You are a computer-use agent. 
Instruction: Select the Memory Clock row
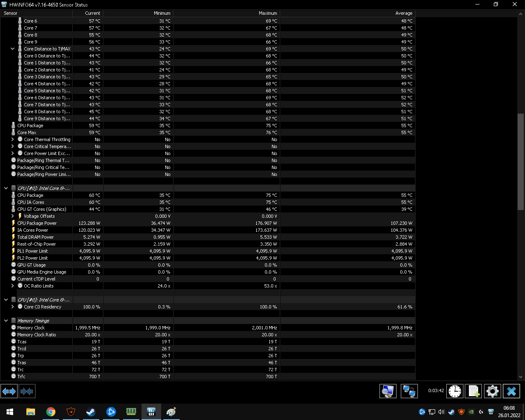[x=208, y=328]
